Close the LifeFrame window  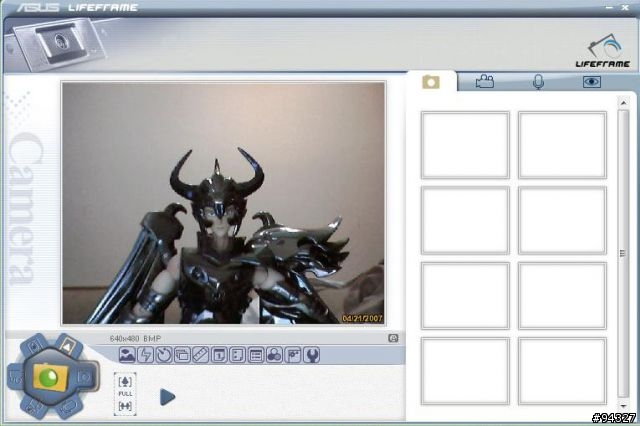[x=625, y=7]
